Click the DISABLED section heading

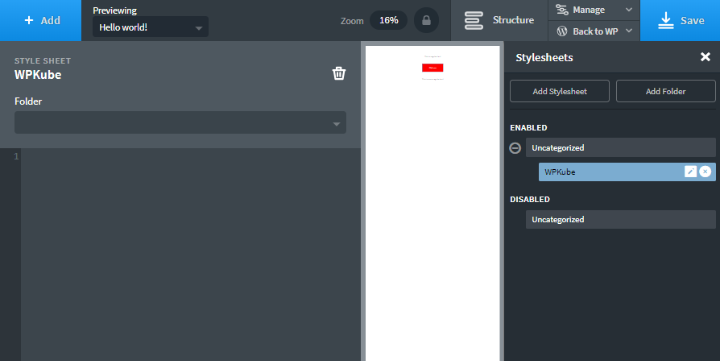point(530,199)
